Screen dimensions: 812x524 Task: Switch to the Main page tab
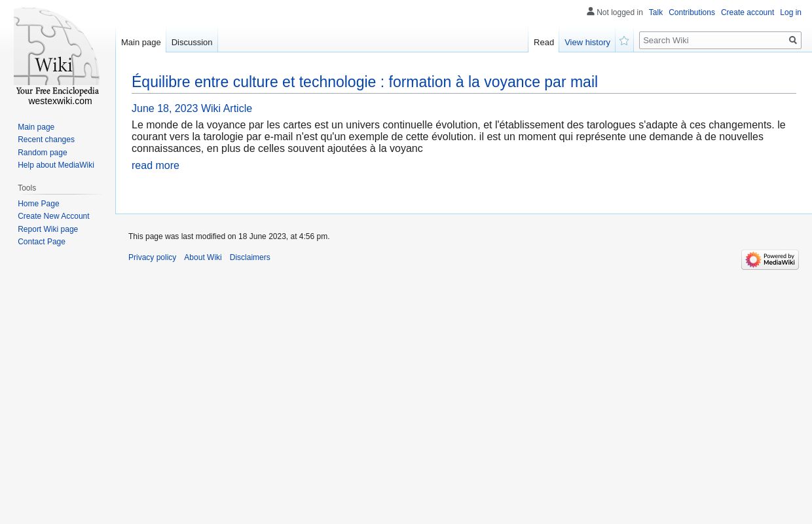141,42
